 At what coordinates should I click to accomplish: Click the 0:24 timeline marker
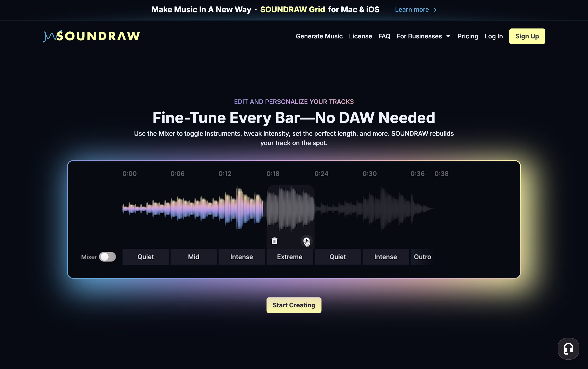(321, 174)
